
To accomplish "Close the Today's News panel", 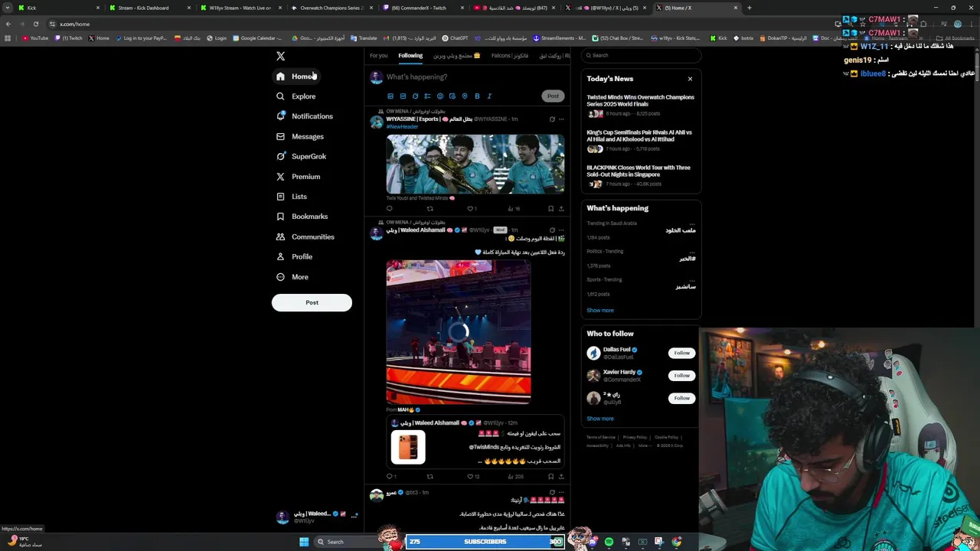I will (690, 79).
